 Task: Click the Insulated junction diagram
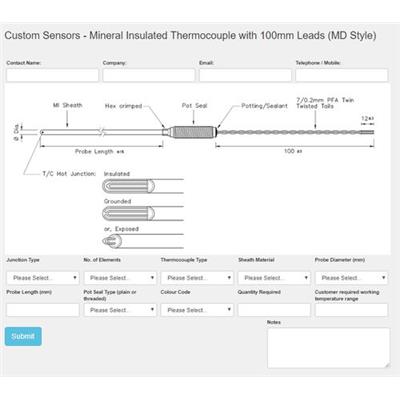point(143,186)
